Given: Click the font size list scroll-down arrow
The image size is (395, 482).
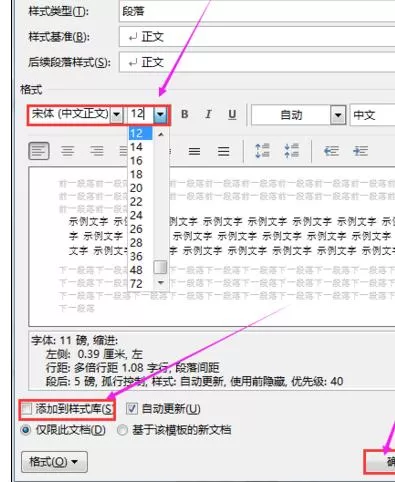Looking at the screenshot, I should coord(161,283).
